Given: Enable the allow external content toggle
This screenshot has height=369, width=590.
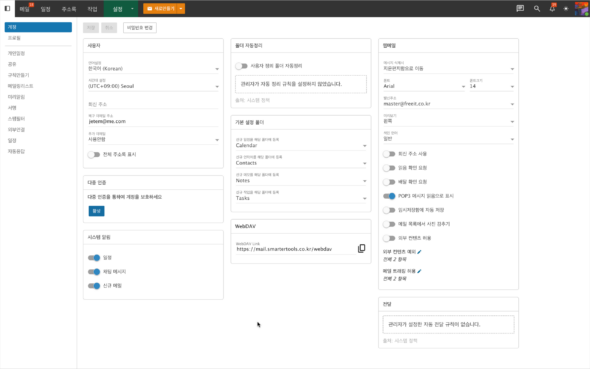Looking at the screenshot, I should coord(389,238).
